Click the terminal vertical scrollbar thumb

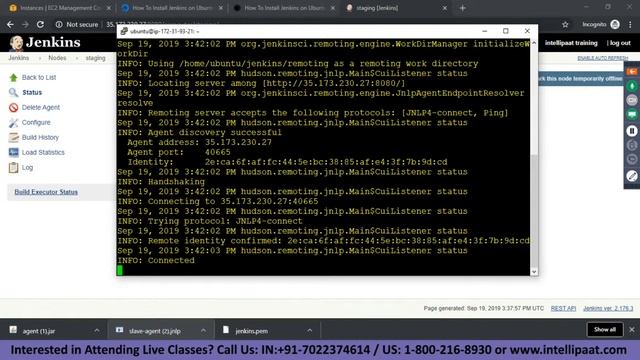click(534, 210)
